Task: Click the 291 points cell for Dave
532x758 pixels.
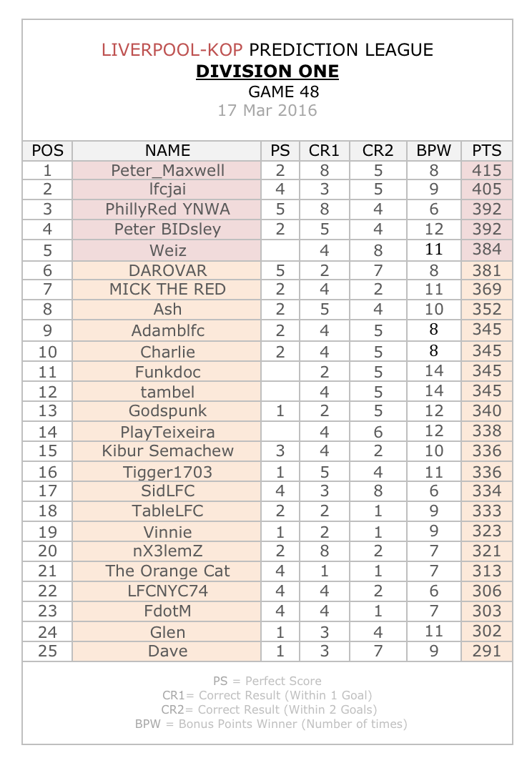Action: coord(486,651)
